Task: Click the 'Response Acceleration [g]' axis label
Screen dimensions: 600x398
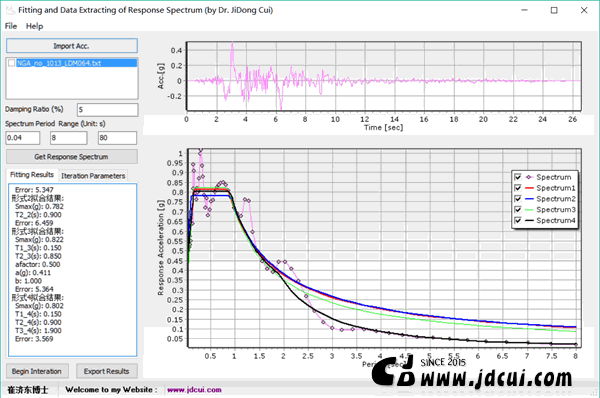Action: [x=161, y=248]
